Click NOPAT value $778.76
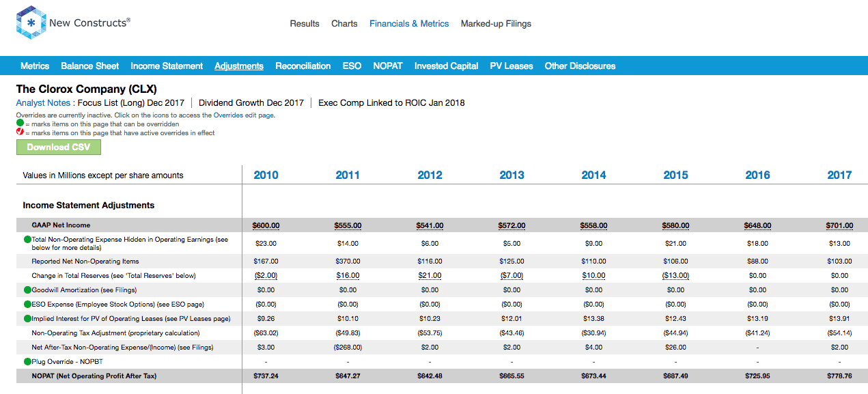868x394 pixels. point(839,376)
